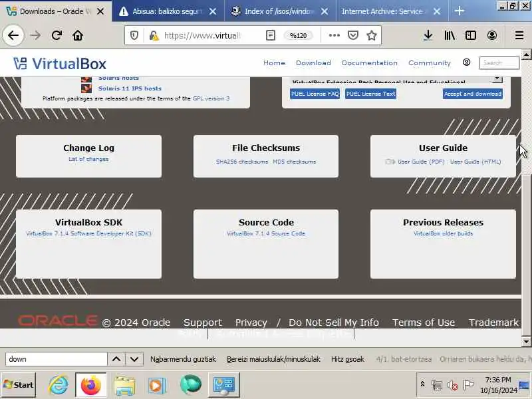Open the GPL version 3 link

[211, 98]
